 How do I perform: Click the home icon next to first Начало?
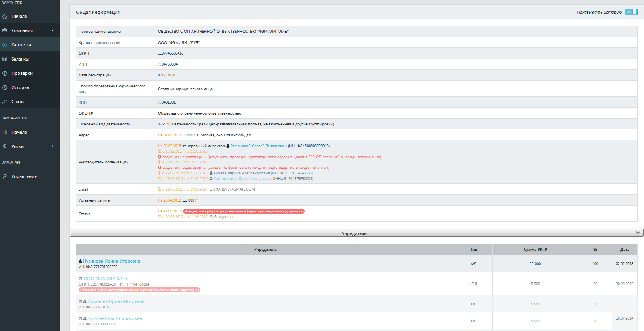5,17
